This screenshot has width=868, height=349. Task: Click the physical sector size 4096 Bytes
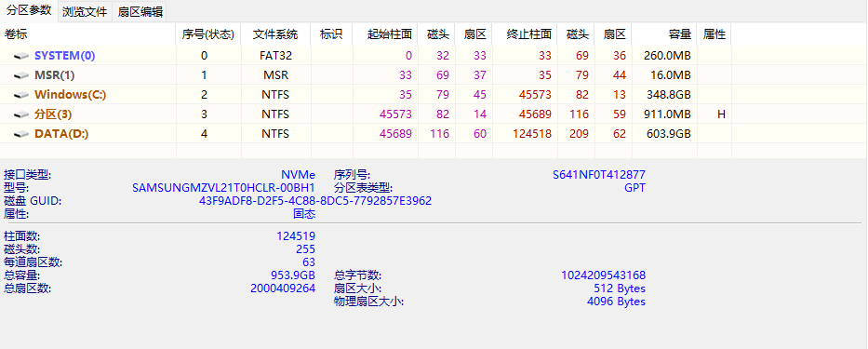[616, 302]
